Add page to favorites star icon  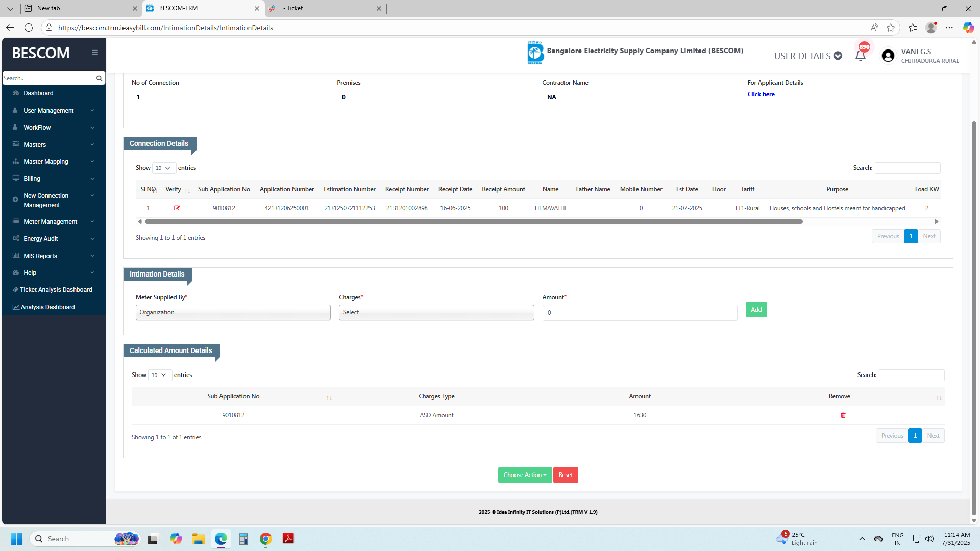[891, 28]
